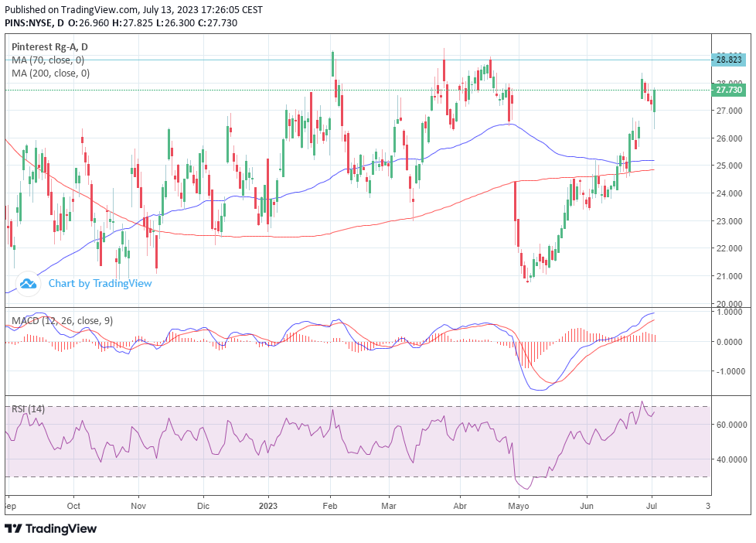The width and height of the screenshot is (756, 543).
Task: Click the TradingView cloud logo icon
Action: pyautogui.click(x=28, y=283)
